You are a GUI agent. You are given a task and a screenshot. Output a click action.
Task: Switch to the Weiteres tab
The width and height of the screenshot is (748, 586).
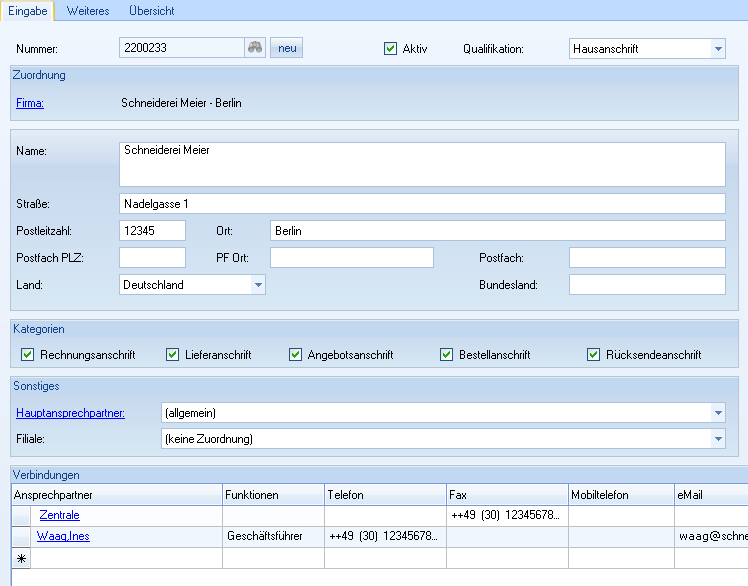click(x=88, y=11)
